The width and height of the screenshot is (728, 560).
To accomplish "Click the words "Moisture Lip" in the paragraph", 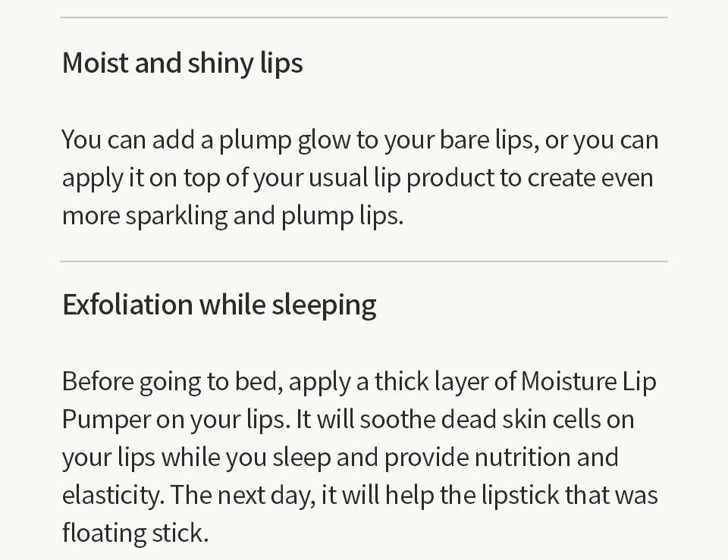I will coord(588,382).
